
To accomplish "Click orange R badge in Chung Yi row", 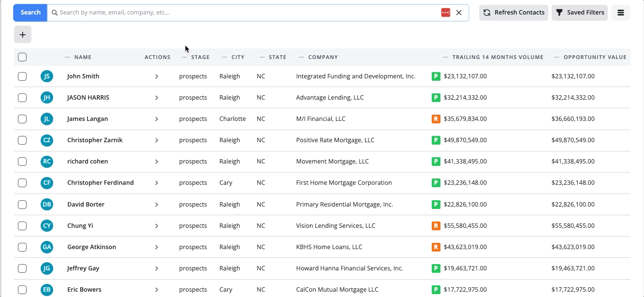I will (x=436, y=225).
